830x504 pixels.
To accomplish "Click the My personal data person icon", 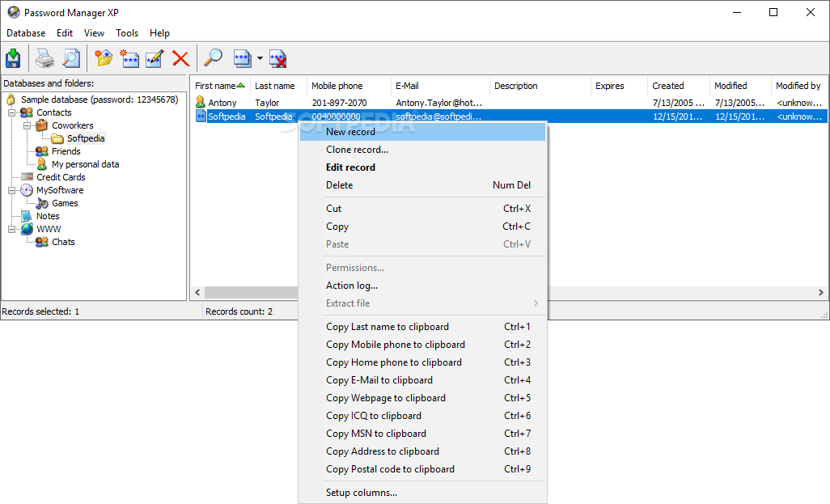I will tap(42, 164).
